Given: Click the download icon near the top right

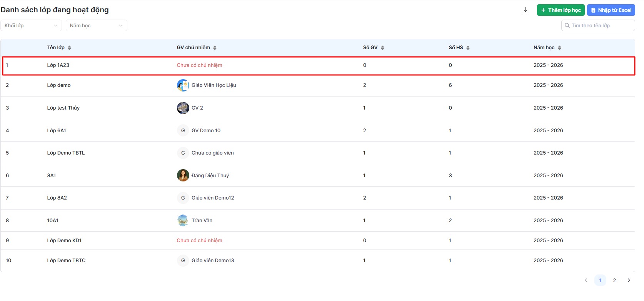Looking at the screenshot, I should [x=526, y=10].
